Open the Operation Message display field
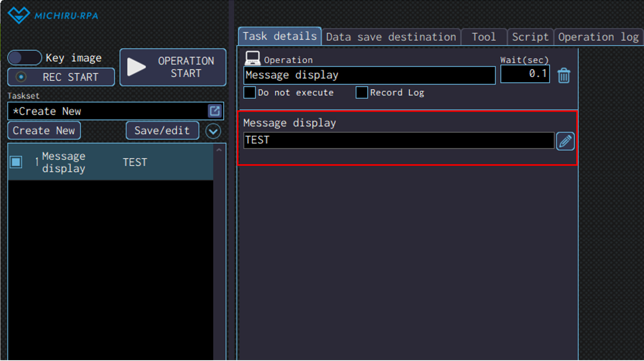The width and height of the screenshot is (644, 361). coord(369,76)
